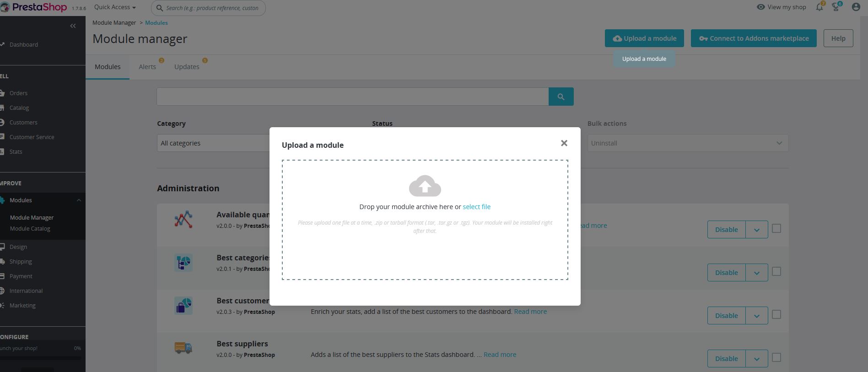The image size is (868, 372).
Task: Click the PrestaShop logo
Action: (x=34, y=7)
